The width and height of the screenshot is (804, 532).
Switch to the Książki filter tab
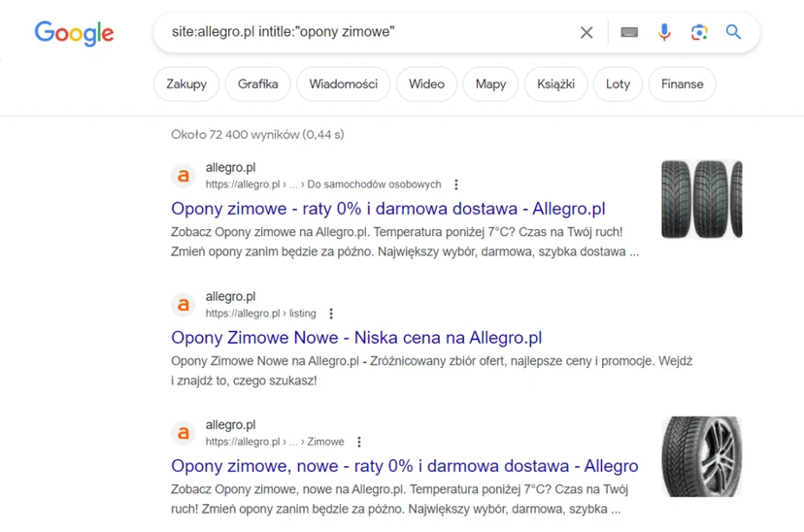coord(555,84)
